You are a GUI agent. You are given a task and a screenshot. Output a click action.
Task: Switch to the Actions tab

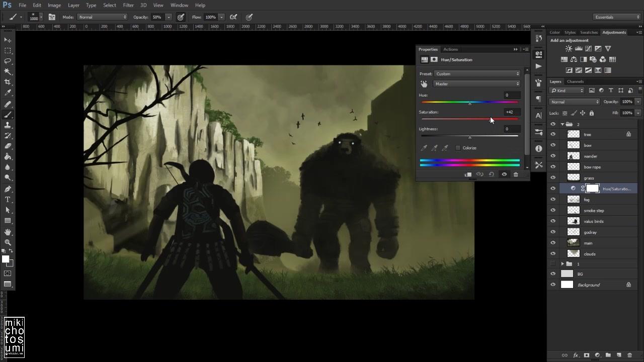tap(450, 49)
